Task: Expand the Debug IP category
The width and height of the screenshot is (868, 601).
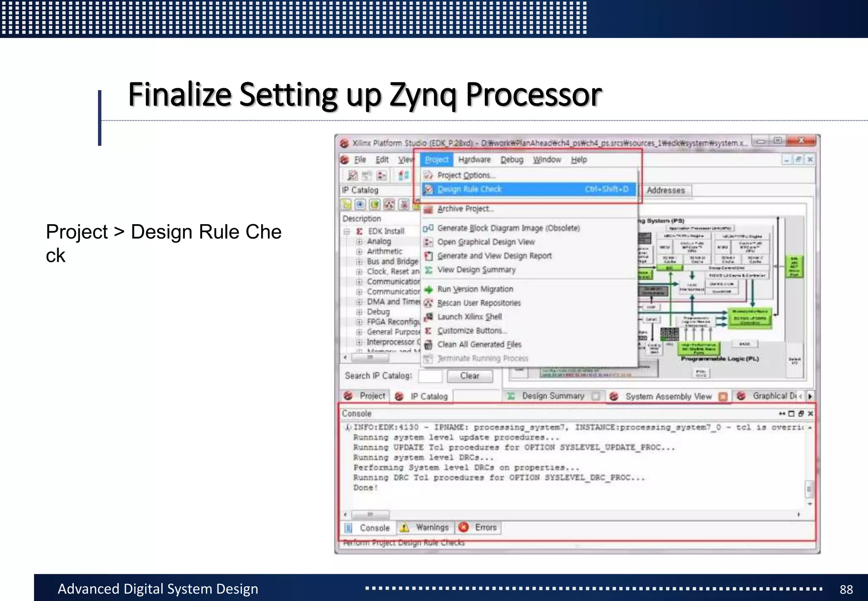Action: point(359,312)
